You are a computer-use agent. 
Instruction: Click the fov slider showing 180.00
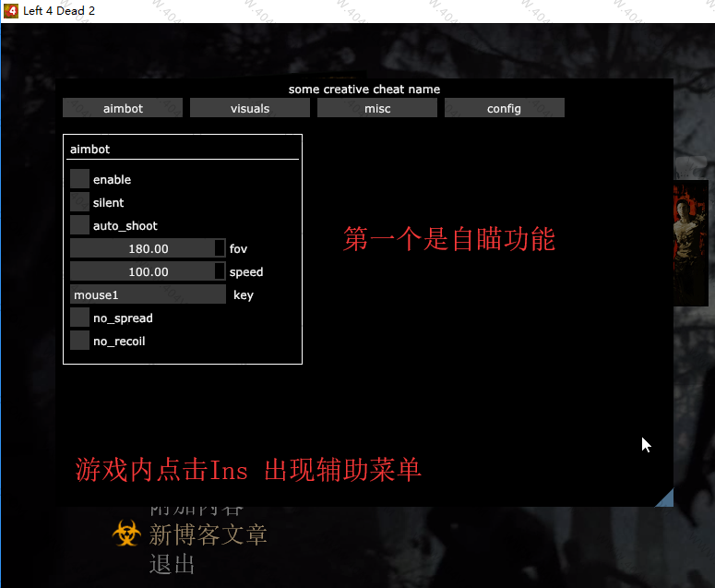tap(143, 248)
